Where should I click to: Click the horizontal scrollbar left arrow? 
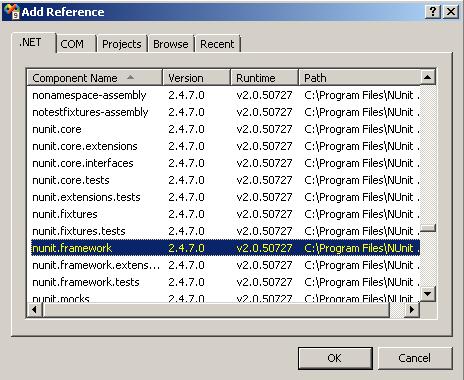(x=35, y=310)
